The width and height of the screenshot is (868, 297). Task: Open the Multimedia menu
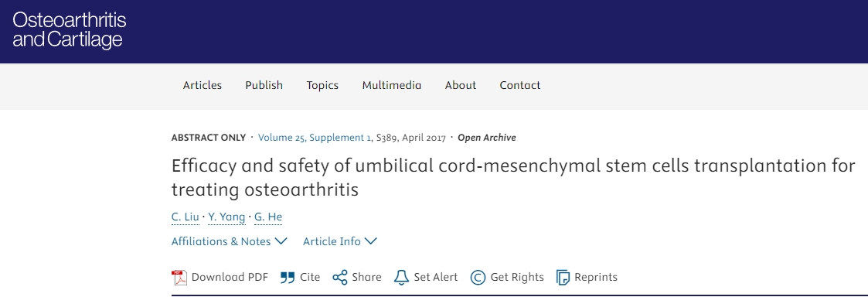pos(392,85)
